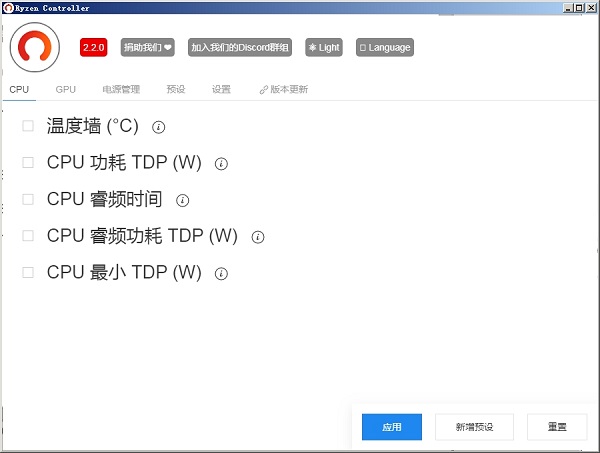Open info icon beside CPU 功耗 TDP (W)

coord(221,164)
